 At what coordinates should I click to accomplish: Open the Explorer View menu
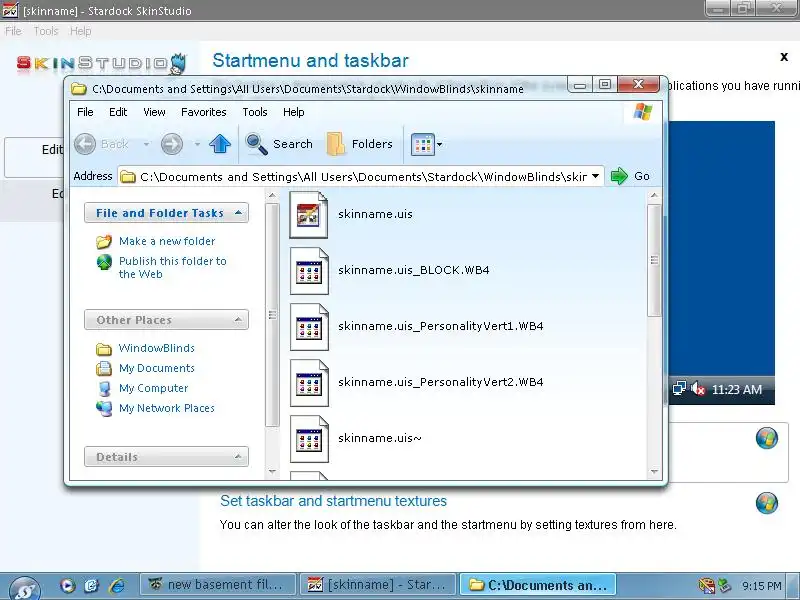pos(154,112)
